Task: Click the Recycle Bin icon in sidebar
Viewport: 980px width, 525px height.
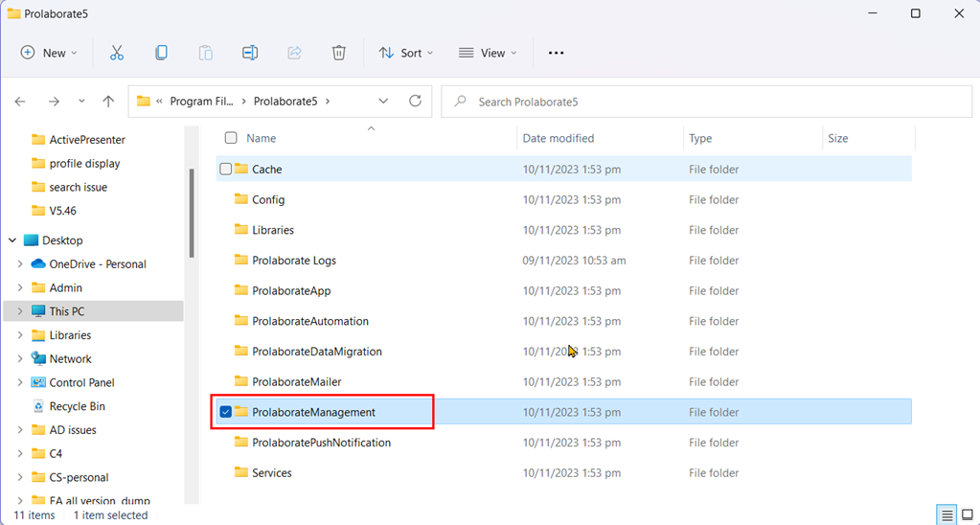Action: 38,406
